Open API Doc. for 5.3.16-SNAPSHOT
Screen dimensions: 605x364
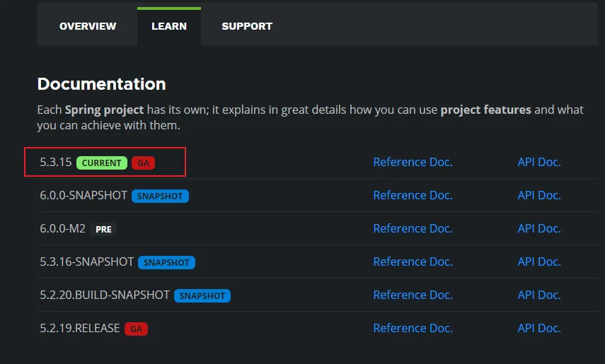[x=539, y=262]
